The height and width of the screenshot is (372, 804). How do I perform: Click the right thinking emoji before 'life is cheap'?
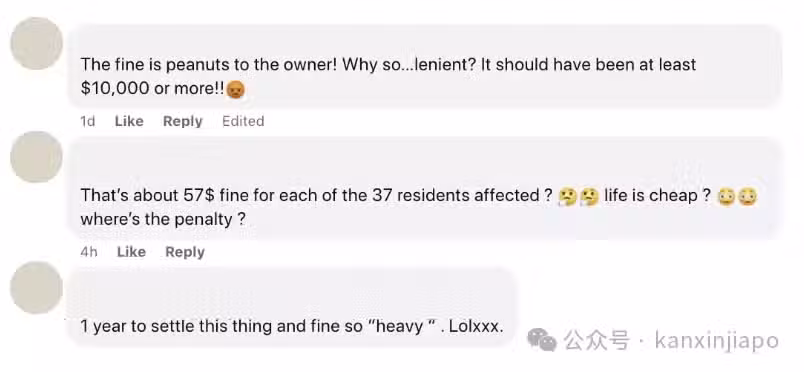click(589, 197)
